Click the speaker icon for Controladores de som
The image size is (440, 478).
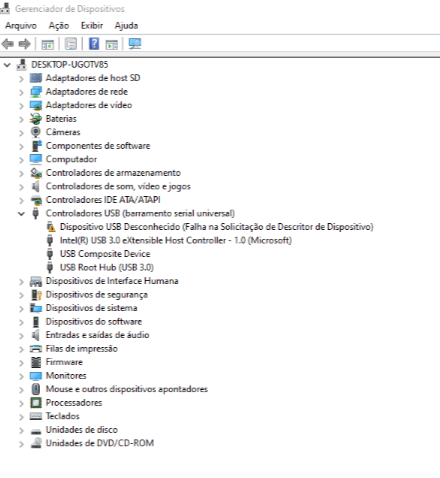[x=35, y=186]
